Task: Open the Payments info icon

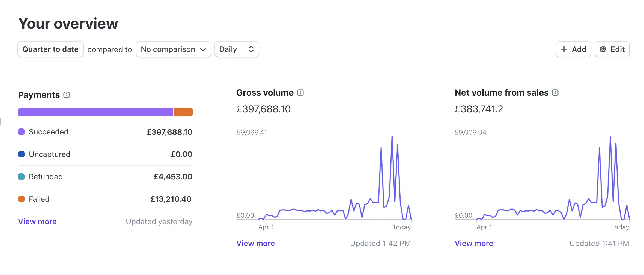Action: 67,95
